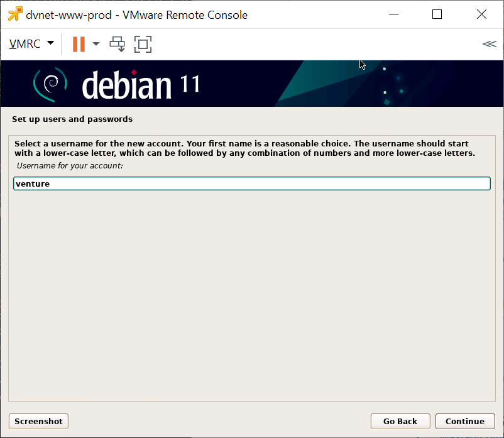The height and width of the screenshot is (438, 504).
Task: Click the "Username for your account" label
Action: [70, 166]
